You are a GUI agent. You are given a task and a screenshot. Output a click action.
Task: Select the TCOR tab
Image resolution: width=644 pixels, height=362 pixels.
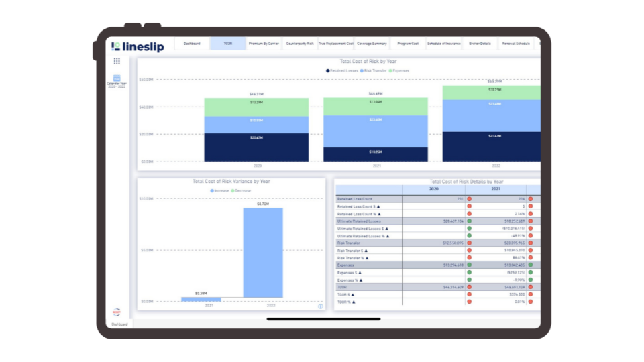[x=228, y=44]
